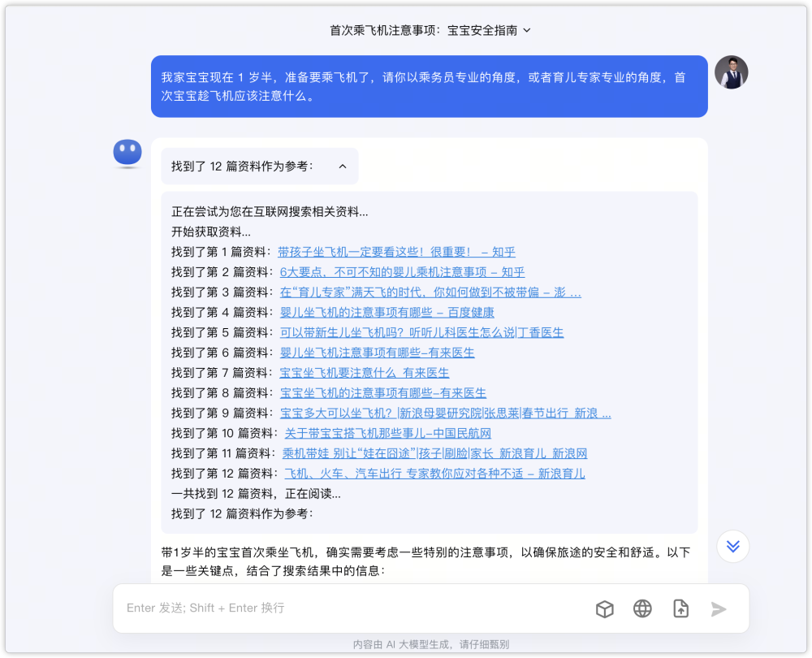Jump to bottom with double-chevron button
Screen dimensions: 812x658
tap(732, 546)
